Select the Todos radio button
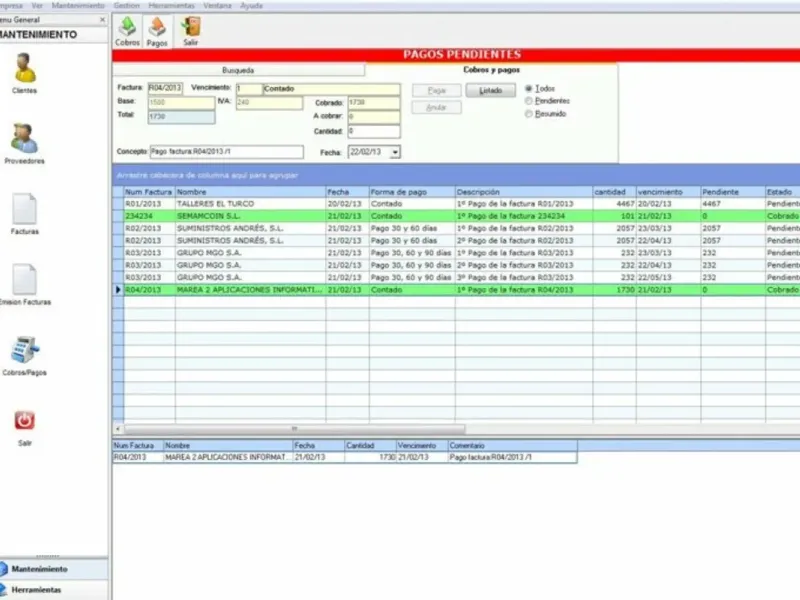The width and height of the screenshot is (800, 600). click(529, 89)
